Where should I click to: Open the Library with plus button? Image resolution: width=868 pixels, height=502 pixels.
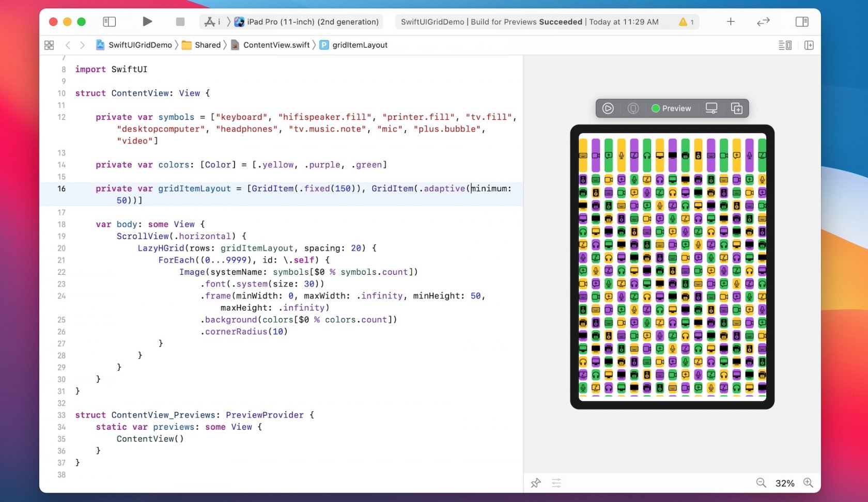point(731,22)
